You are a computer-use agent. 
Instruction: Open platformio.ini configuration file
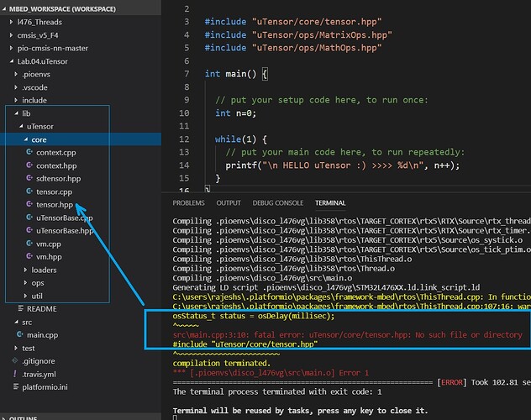(x=45, y=387)
